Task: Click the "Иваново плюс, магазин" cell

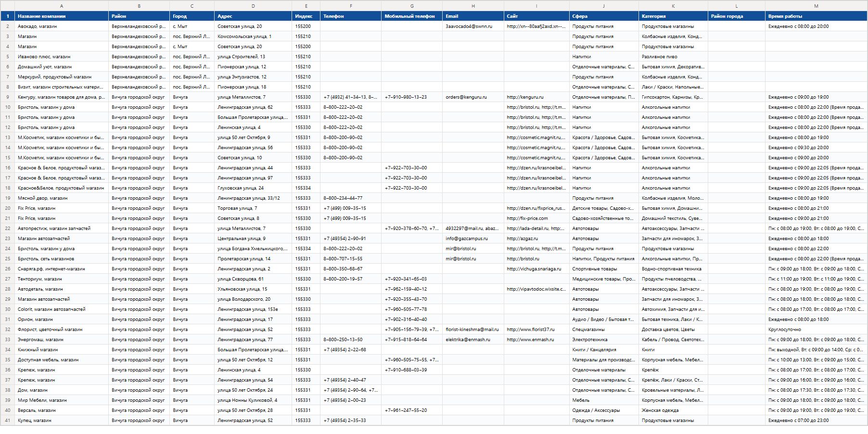Action: pyautogui.click(x=62, y=57)
